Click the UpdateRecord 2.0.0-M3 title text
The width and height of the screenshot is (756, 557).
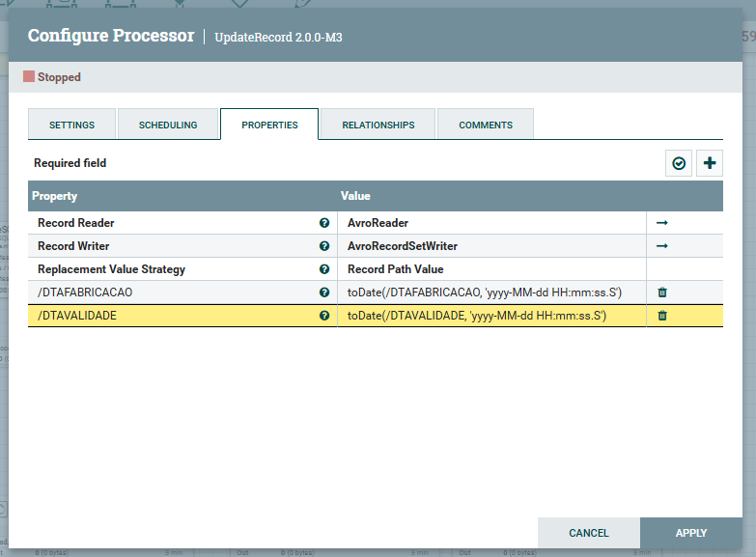[278, 37]
